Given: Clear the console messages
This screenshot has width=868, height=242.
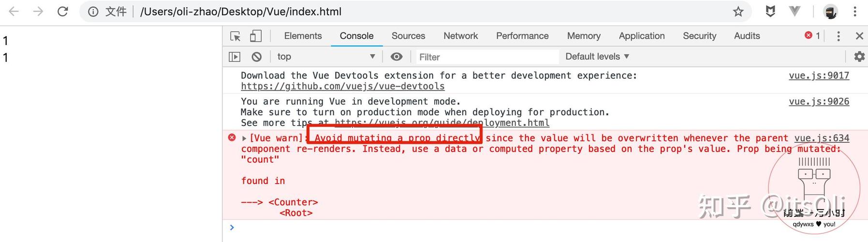Looking at the screenshot, I should (x=257, y=57).
